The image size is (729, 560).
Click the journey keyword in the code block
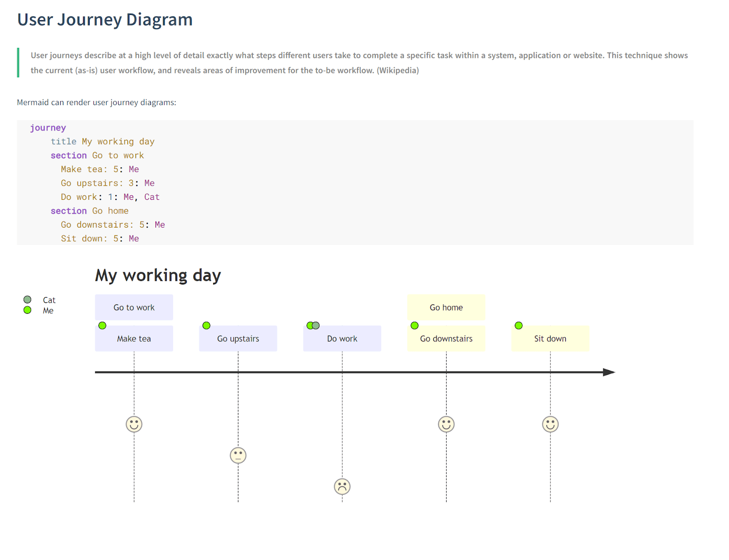pos(48,127)
